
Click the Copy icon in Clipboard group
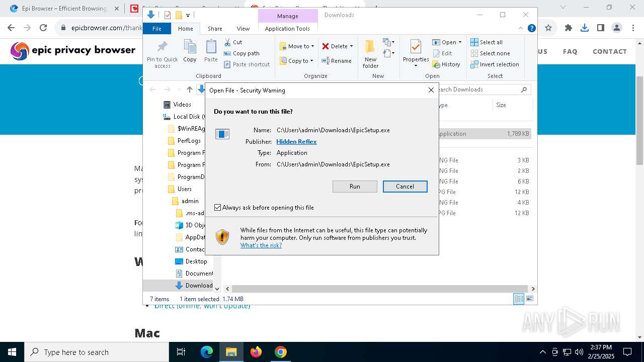pyautogui.click(x=190, y=47)
